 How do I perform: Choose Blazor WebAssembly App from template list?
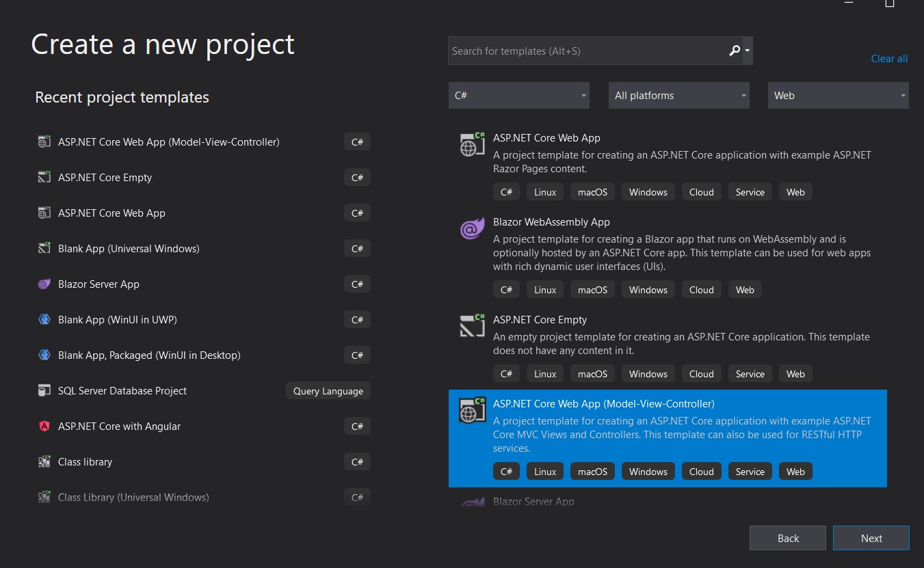point(668,256)
